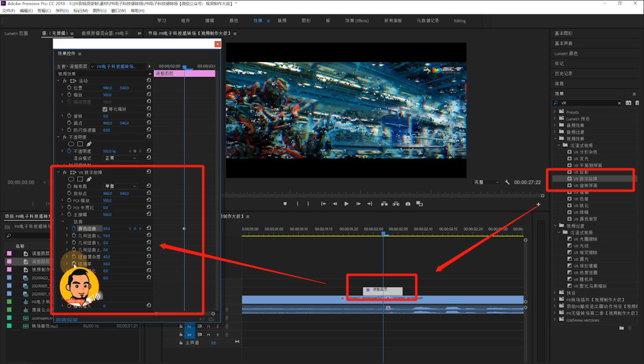The image size is (644, 364).
Task: Create ellipse mask under 不透明度
Action: (x=71, y=144)
